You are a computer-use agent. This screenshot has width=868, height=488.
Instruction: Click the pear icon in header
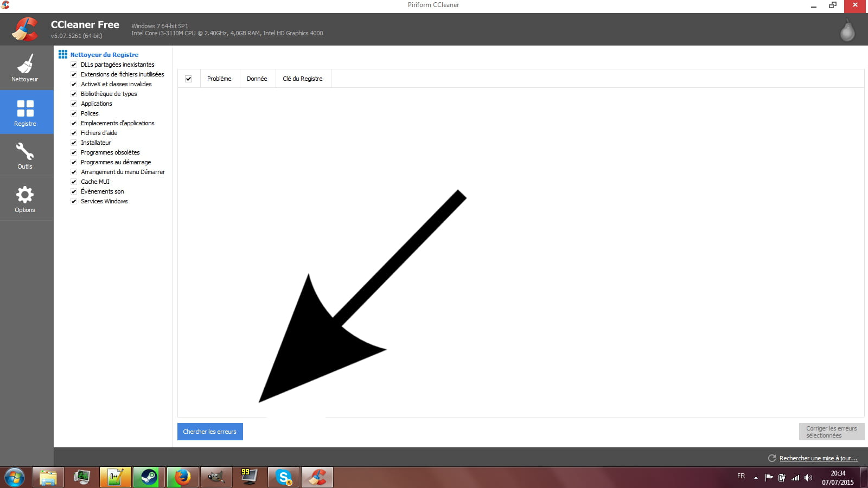(847, 31)
